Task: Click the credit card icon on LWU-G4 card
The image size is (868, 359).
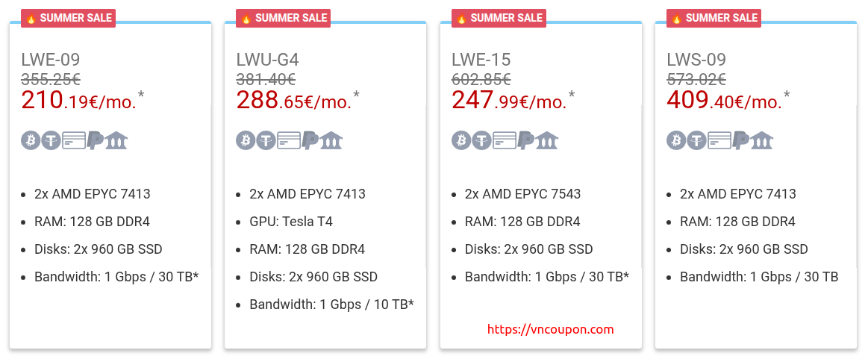Action: point(289,140)
